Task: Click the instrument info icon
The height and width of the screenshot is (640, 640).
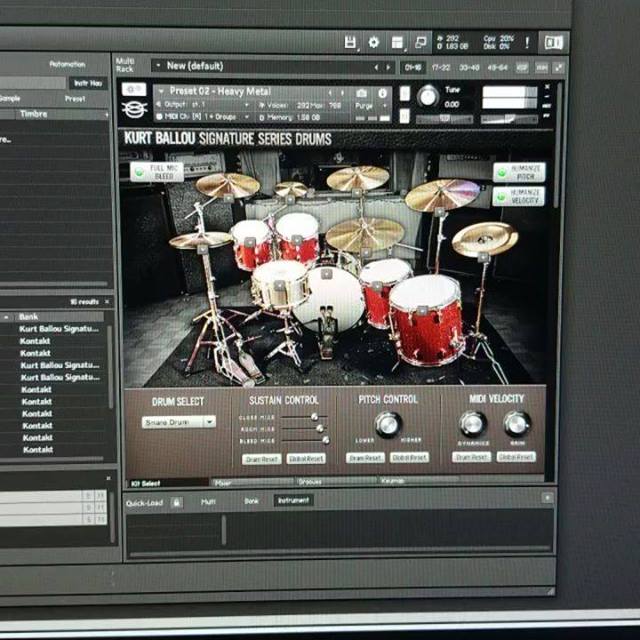Action: (382, 93)
